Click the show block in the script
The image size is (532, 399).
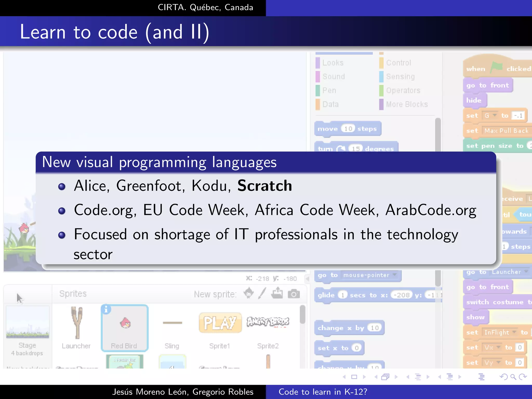pyautogui.click(x=476, y=317)
